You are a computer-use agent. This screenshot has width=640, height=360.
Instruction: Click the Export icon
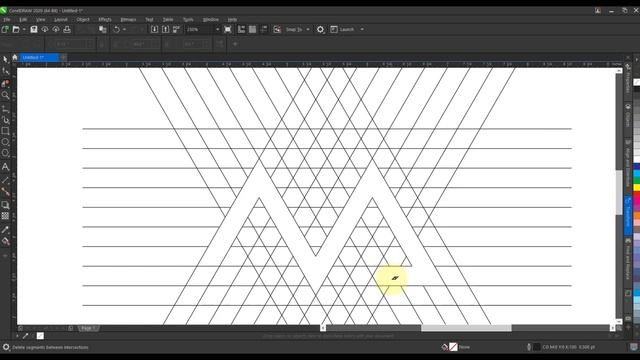pyautogui.click(x=165, y=29)
